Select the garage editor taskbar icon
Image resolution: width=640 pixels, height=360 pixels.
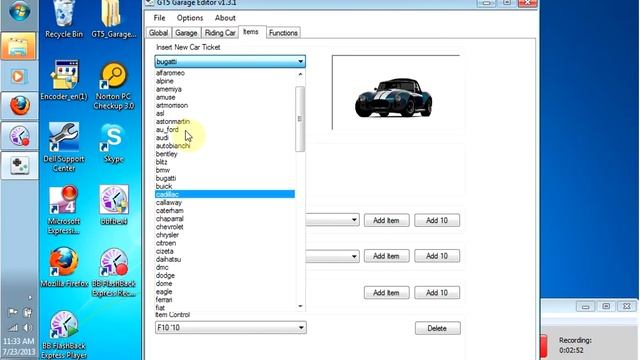pyautogui.click(x=19, y=165)
